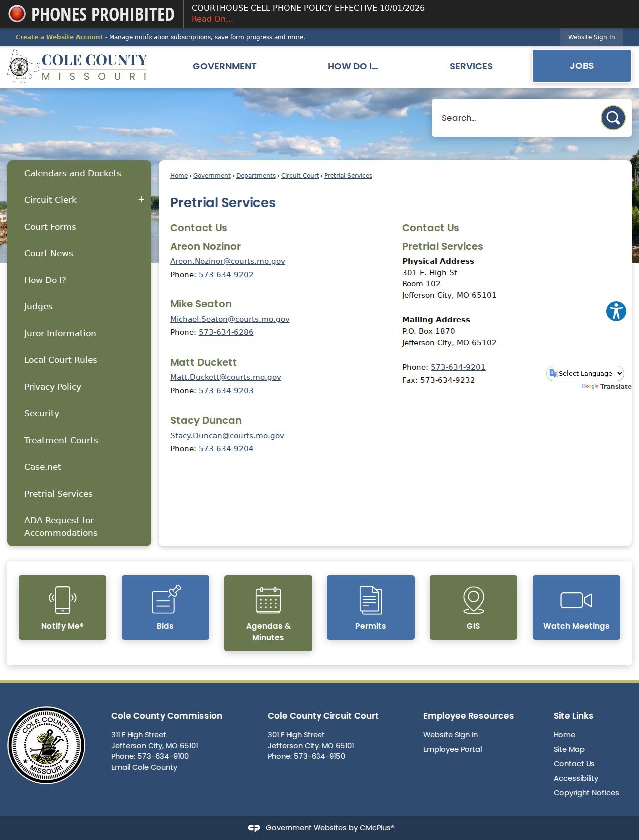The width and height of the screenshot is (639, 840).
Task: Click the search magnifier icon button
Action: tap(613, 118)
